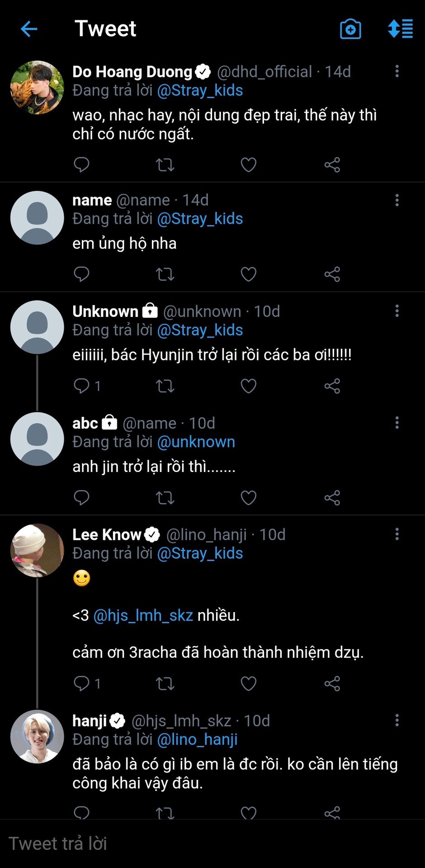Share Lee Know's tweet
This screenshot has height=868, width=425.
click(332, 684)
